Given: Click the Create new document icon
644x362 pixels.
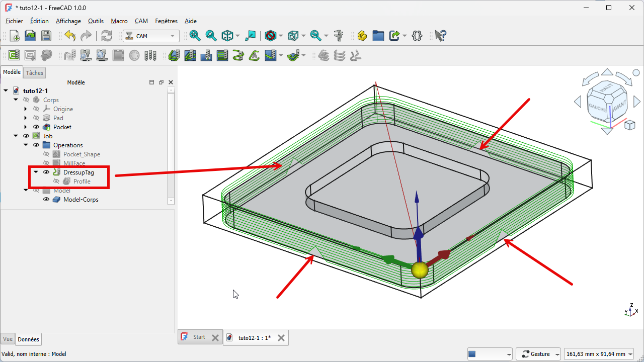Looking at the screenshot, I should [x=15, y=36].
